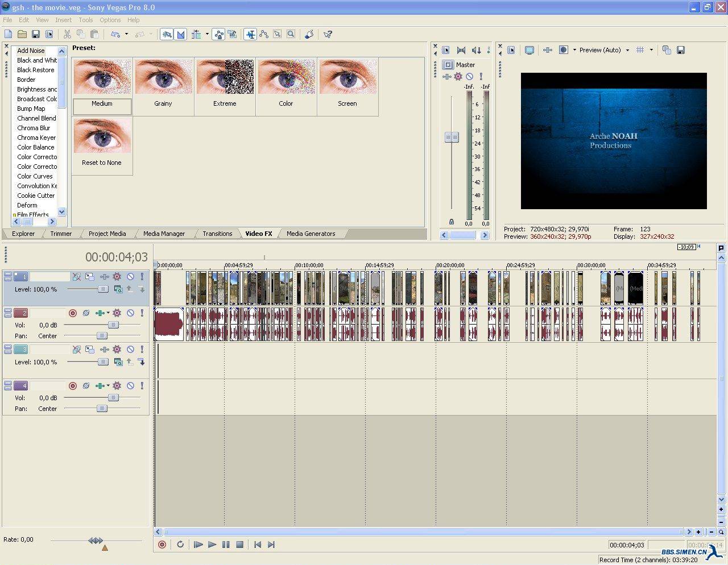This screenshot has height=565, width=728.
Task: Toggle Automatic Crossfades in toolbar
Action: click(x=181, y=34)
